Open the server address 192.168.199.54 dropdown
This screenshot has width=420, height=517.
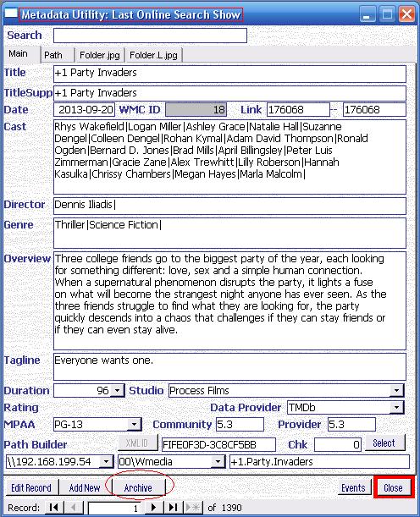tap(106, 462)
